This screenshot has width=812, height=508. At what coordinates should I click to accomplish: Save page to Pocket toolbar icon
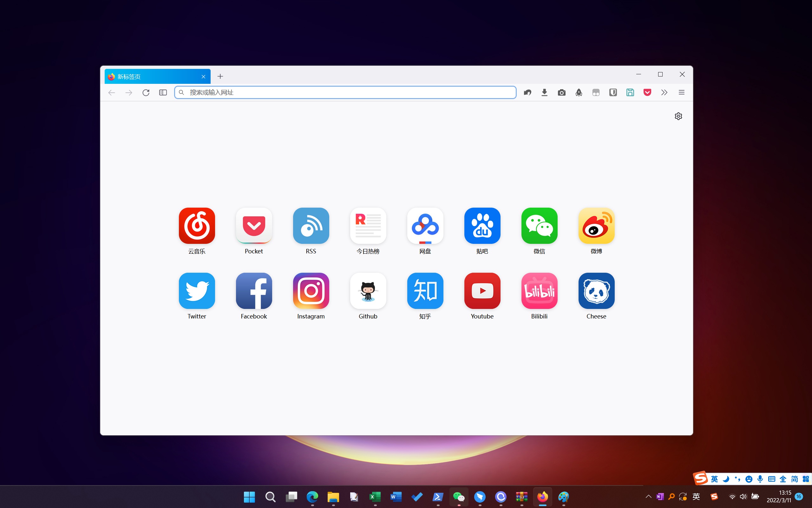tap(647, 92)
